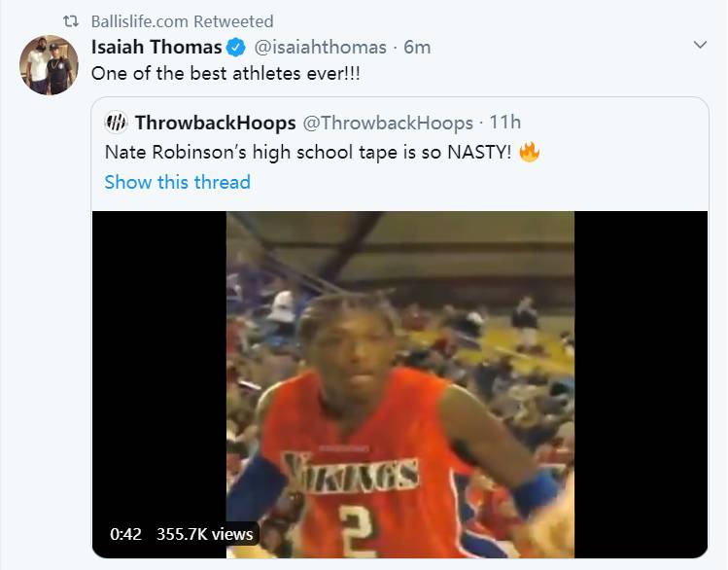Open Isaiah Thomas's profile picture
This screenshot has width=728, height=570.
point(49,65)
